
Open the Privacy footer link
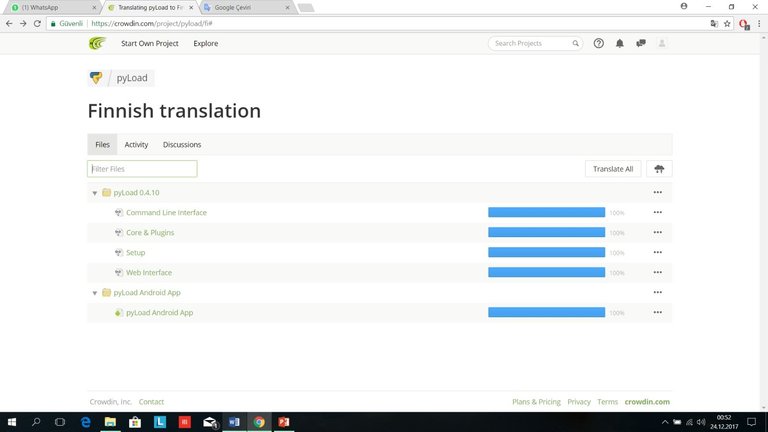(x=579, y=402)
